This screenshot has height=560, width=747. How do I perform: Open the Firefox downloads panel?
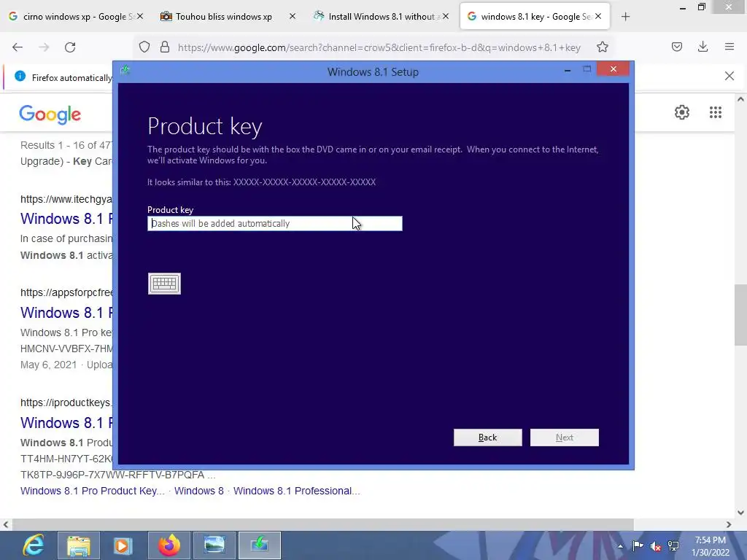coord(703,47)
